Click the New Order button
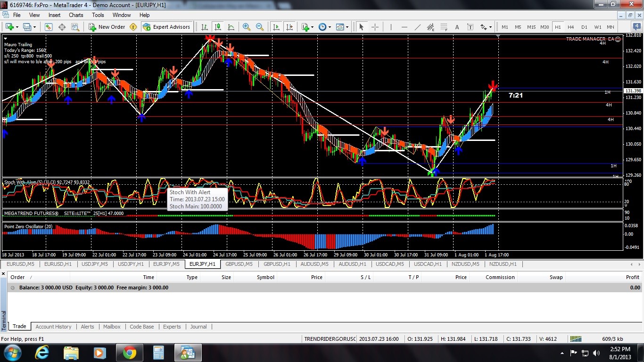This screenshot has width=644, height=362. point(107,27)
